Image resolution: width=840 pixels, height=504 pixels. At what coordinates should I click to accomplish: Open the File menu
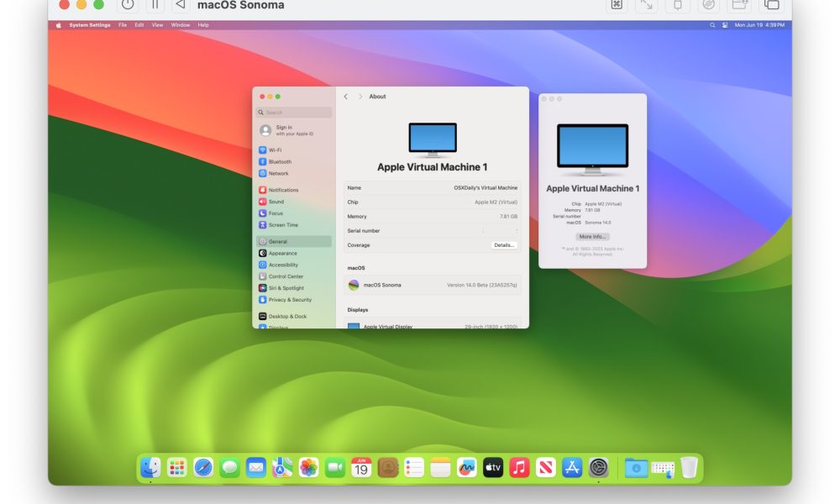coord(123,25)
